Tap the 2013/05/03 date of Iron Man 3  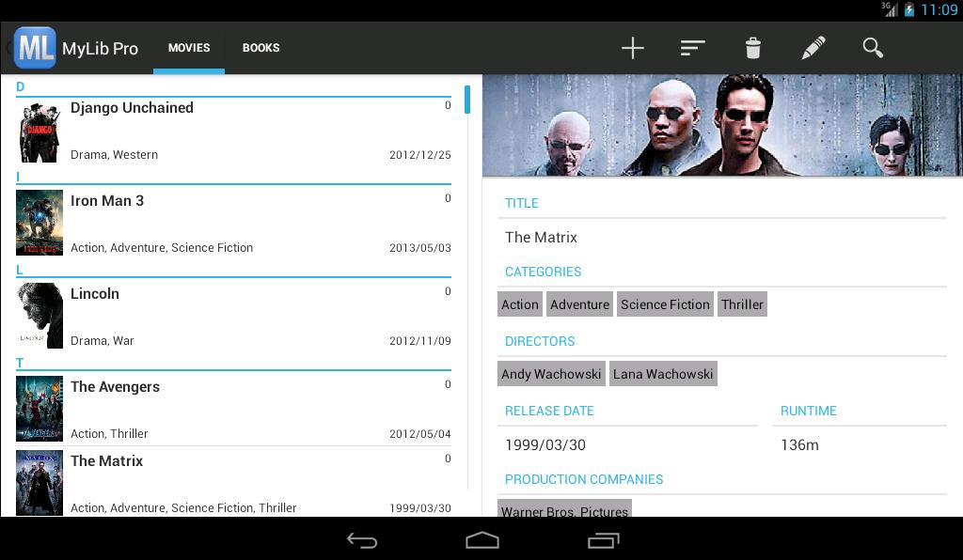click(420, 248)
